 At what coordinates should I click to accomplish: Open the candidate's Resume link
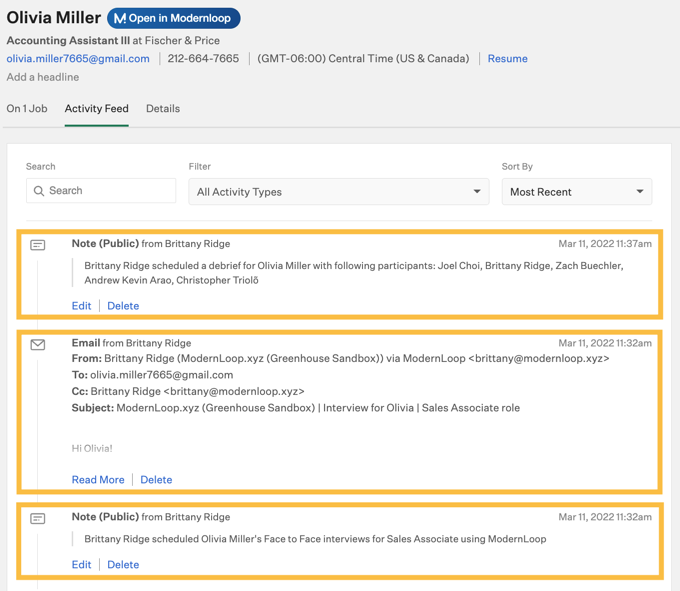coord(507,59)
